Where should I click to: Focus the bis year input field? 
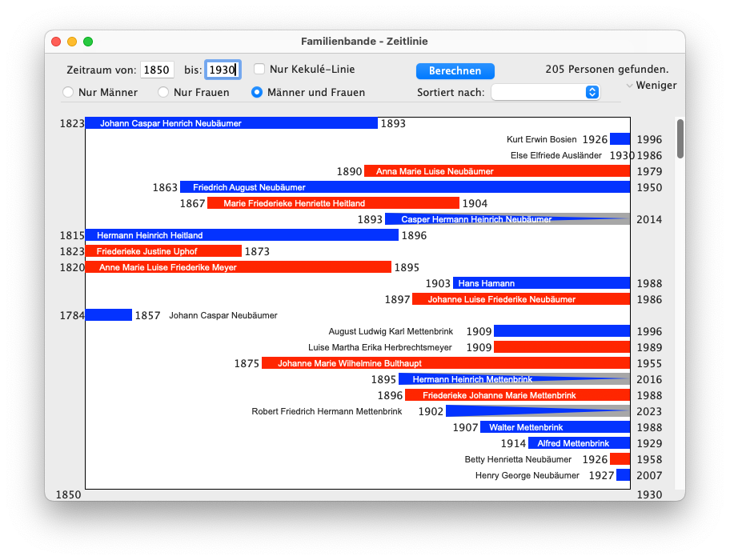coord(222,70)
